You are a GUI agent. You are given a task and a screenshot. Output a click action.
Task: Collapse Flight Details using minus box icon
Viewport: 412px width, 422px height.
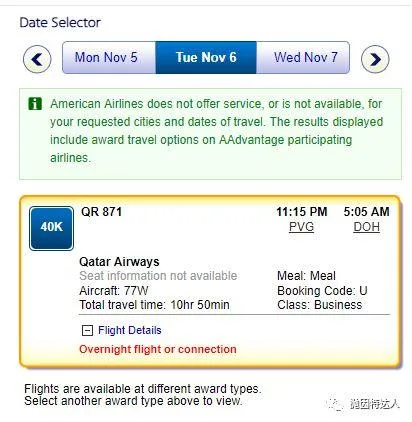click(x=87, y=330)
